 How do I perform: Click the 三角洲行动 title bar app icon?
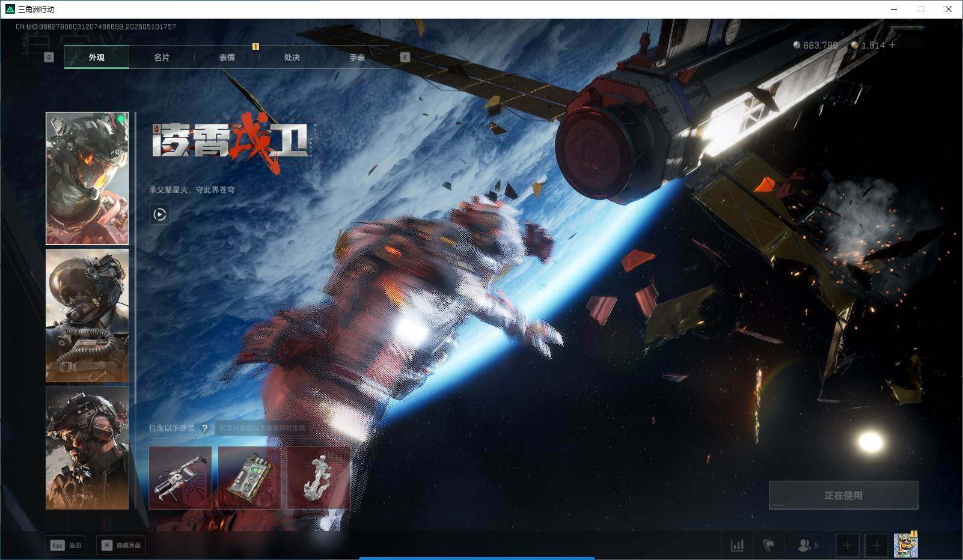tap(10, 9)
